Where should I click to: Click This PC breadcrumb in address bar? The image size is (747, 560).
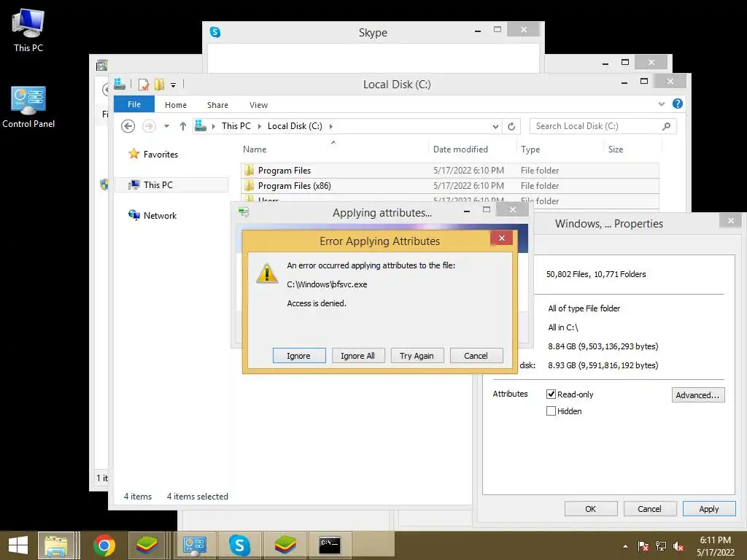236,126
